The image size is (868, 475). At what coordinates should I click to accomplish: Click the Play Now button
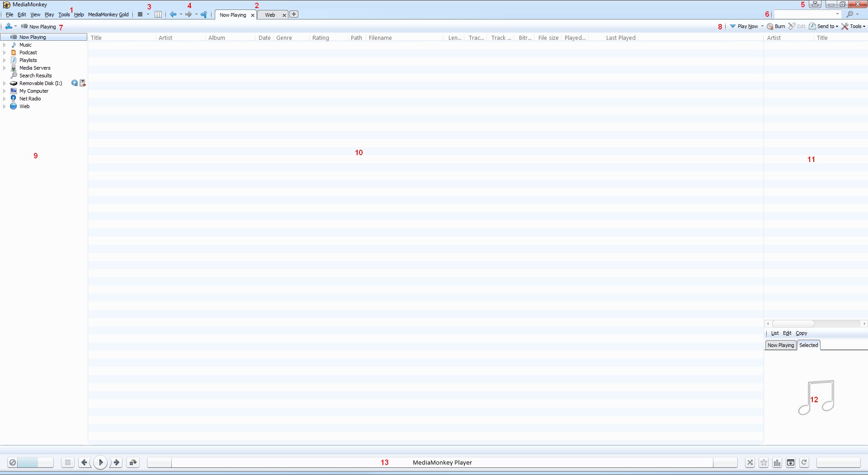click(747, 26)
